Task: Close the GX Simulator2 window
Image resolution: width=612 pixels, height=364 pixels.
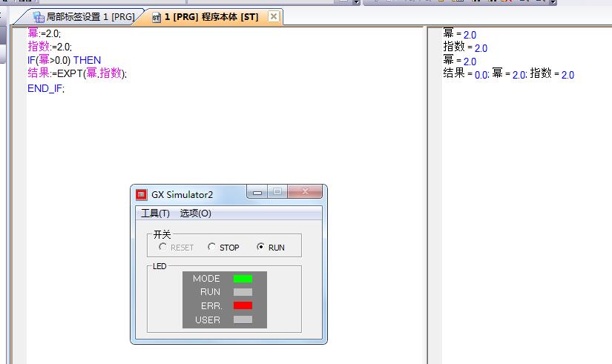Action: (306, 193)
